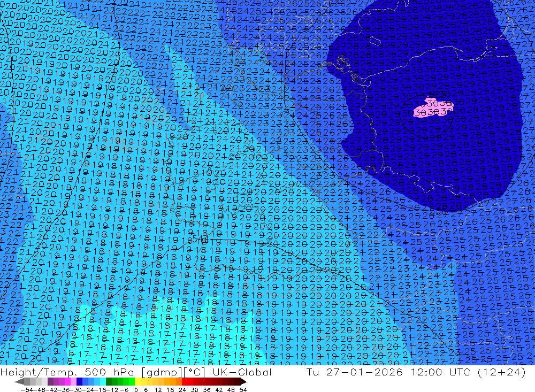Click the dark blue swatch in the legend
This screenshot has height=392, width=535.
click(79, 381)
